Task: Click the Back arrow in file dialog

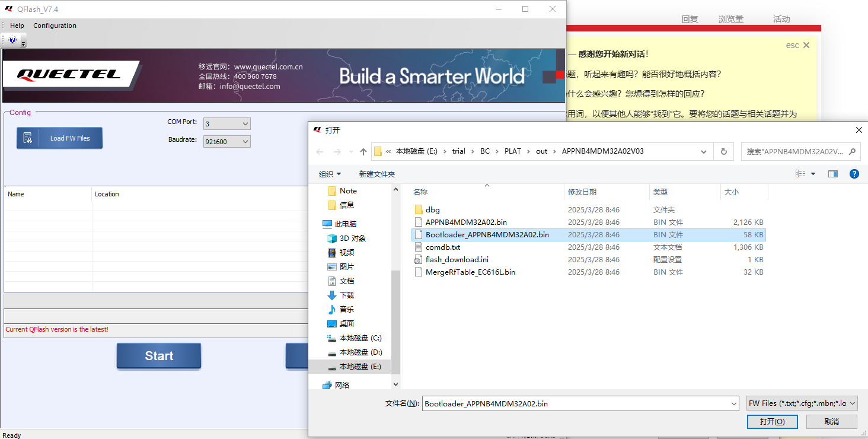Action: click(x=320, y=151)
